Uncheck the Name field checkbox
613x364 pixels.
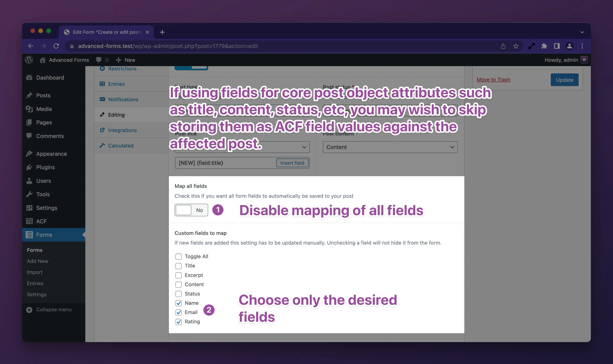pyautogui.click(x=178, y=303)
